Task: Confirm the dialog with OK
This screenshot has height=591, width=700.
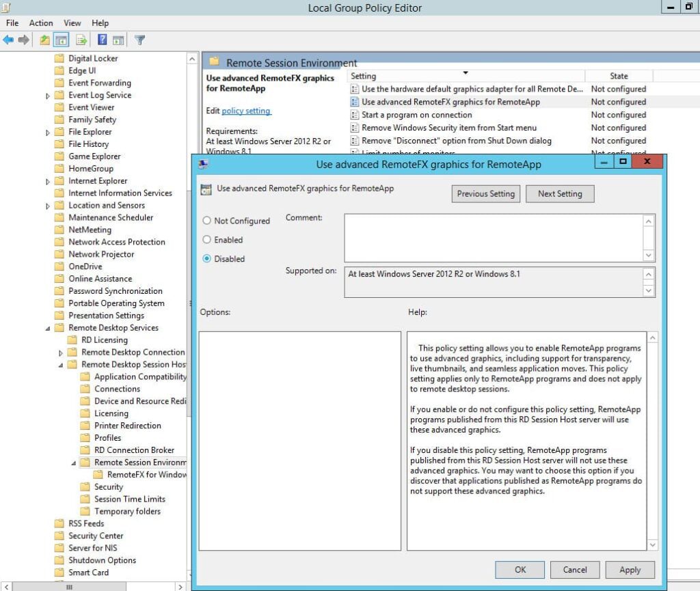Action: pyautogui.click(x=520, y=570)
